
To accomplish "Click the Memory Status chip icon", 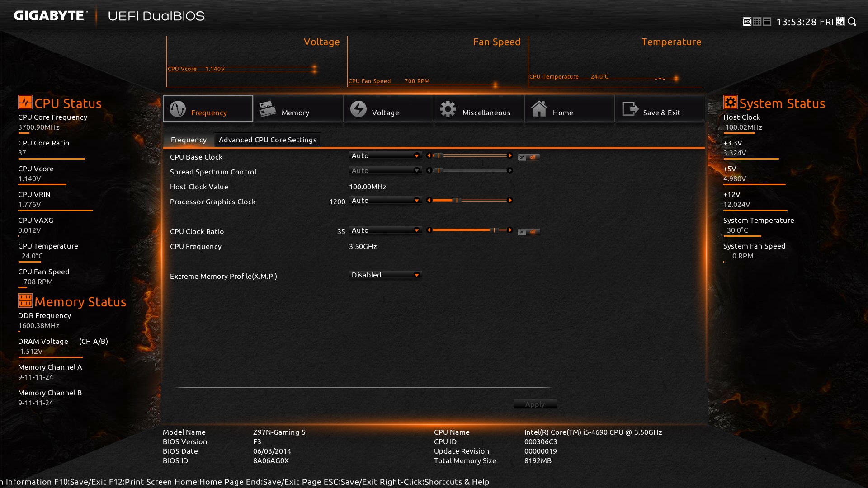I will [25, 300].
